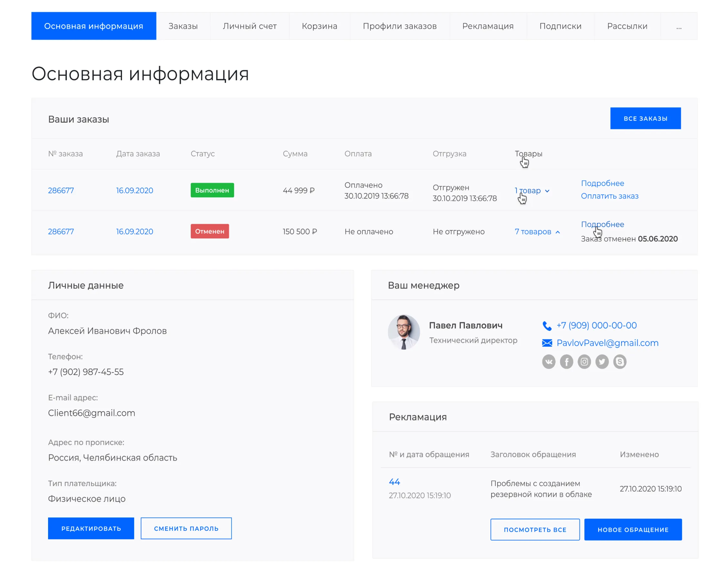Click the Instagram social icon
The width and height of the screenshot is (728, 587).
(x=584, y=361)
